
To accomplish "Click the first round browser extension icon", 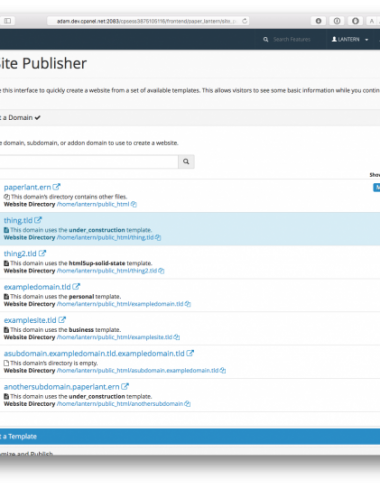I will pyautogui.click(x=318, y=21).
